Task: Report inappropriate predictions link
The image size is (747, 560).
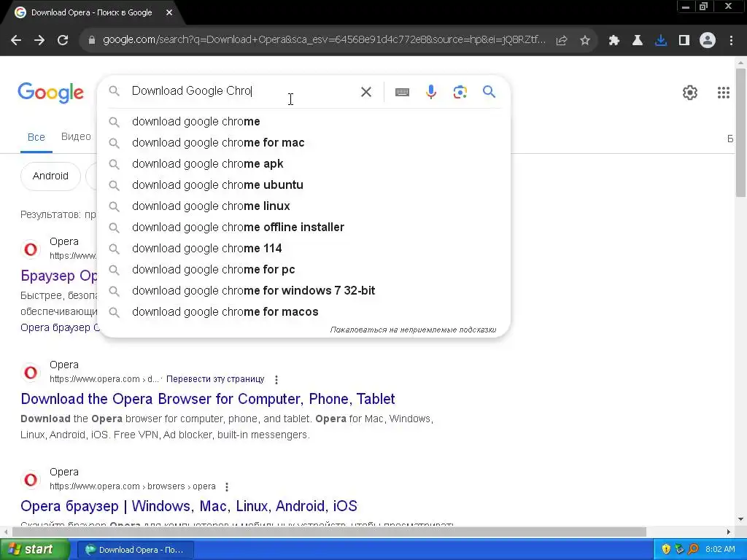Action: 413,330
